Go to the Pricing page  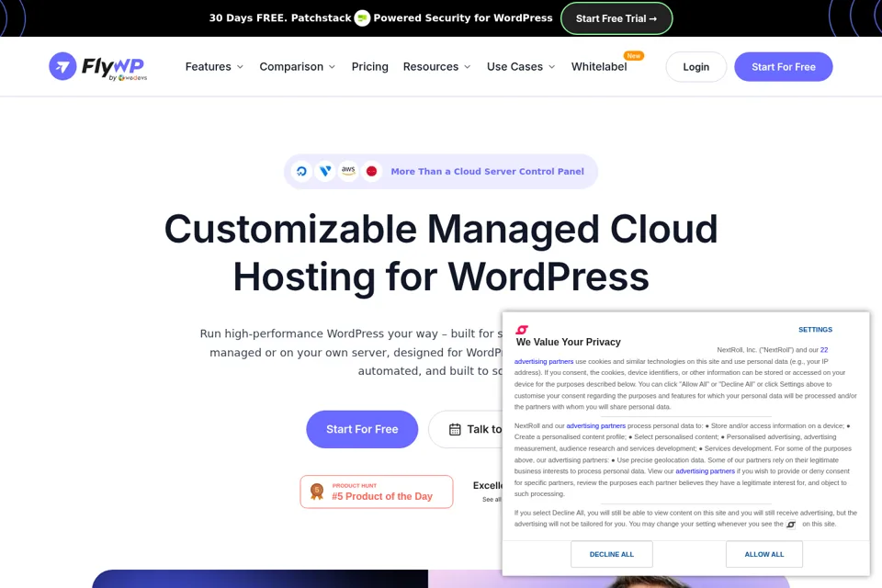pos(369,67)
